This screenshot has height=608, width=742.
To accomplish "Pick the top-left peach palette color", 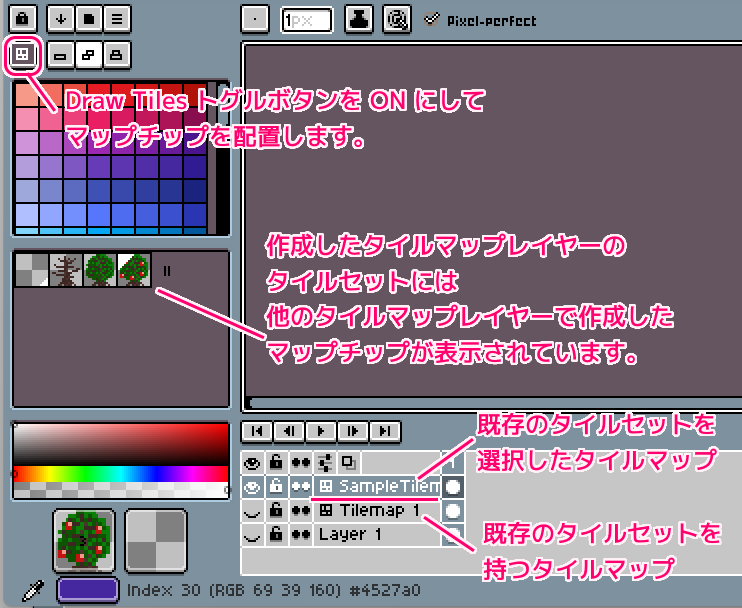I will click(27, 95).
